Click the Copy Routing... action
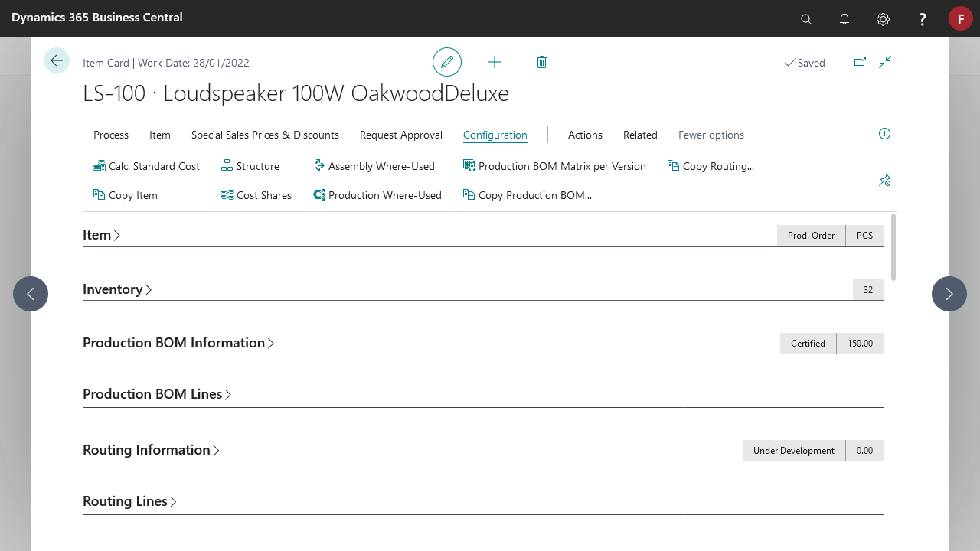Viewport: 980px width, 551px height. pyautogui.click(x=710, y=166)
